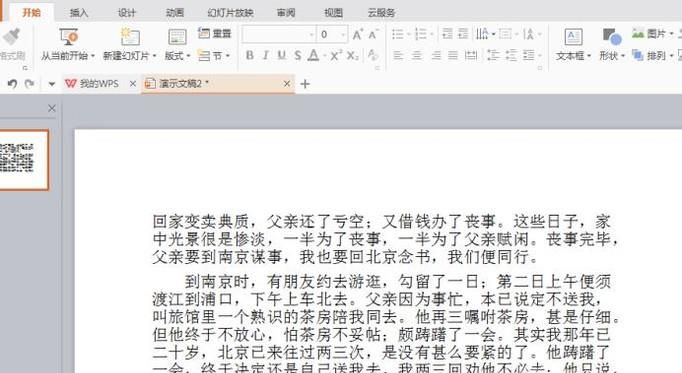This screenshot has width=682, height=373.
Task: Click the increase font size icon
Action: [x=358, y=34]
